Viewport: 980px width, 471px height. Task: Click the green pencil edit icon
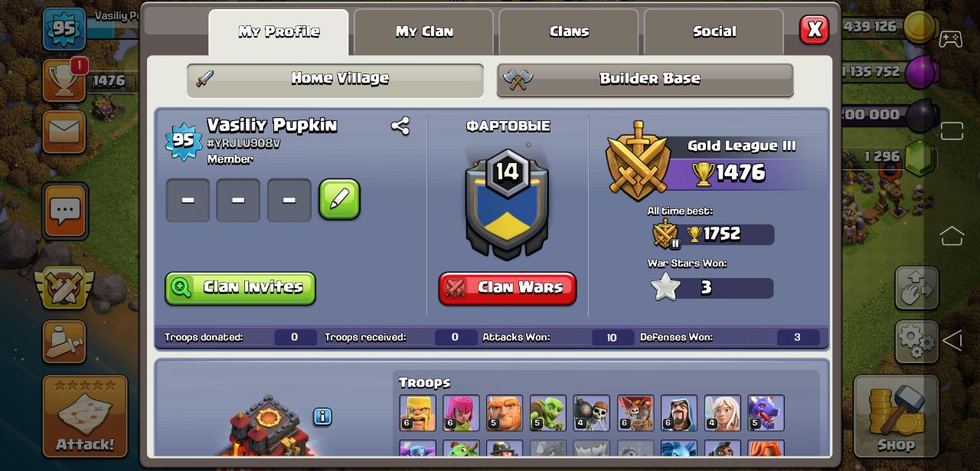(x=339, y=200)
